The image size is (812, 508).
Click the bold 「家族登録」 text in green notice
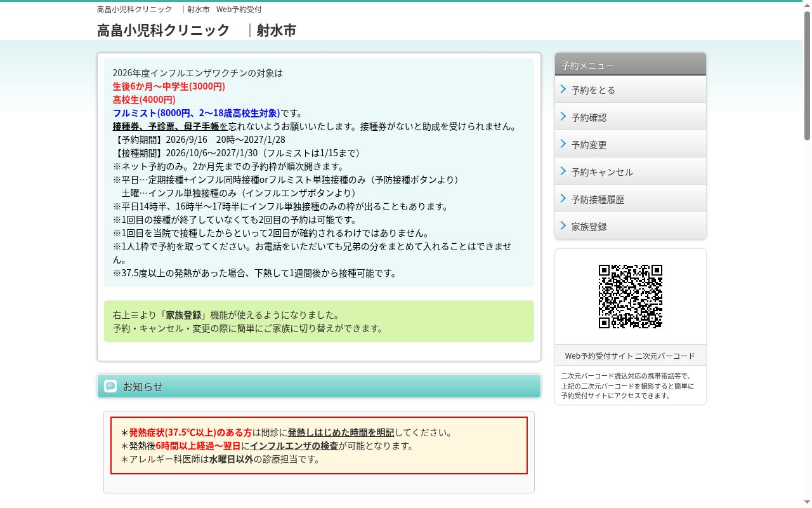pyautogui.click(x=184, y=315)
